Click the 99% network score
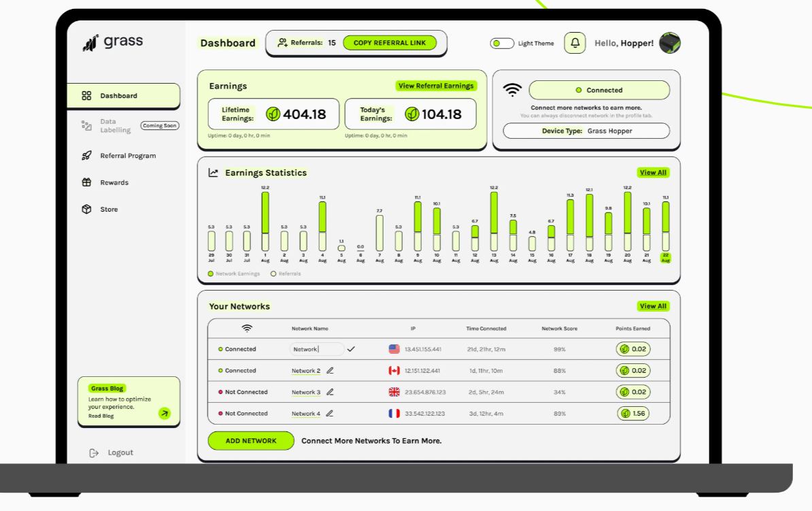Image resolution: width=812 pixels, height=511 pixels. click(559, 349)
